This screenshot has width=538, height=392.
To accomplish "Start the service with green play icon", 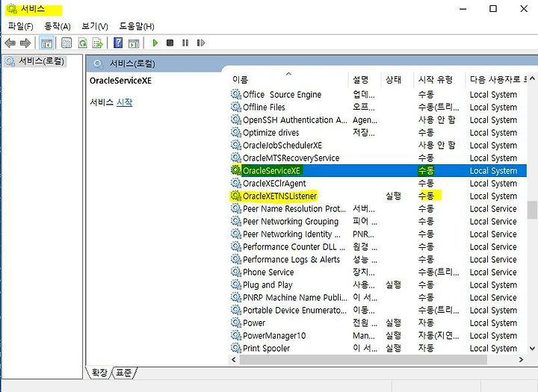I will (155, 43).
